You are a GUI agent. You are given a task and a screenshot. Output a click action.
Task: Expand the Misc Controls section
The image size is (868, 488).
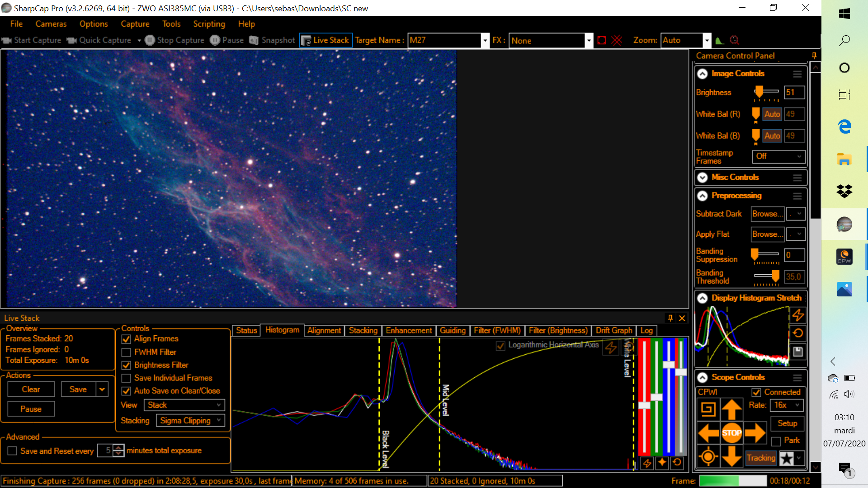pyautogui.click(x=703, y=178)
